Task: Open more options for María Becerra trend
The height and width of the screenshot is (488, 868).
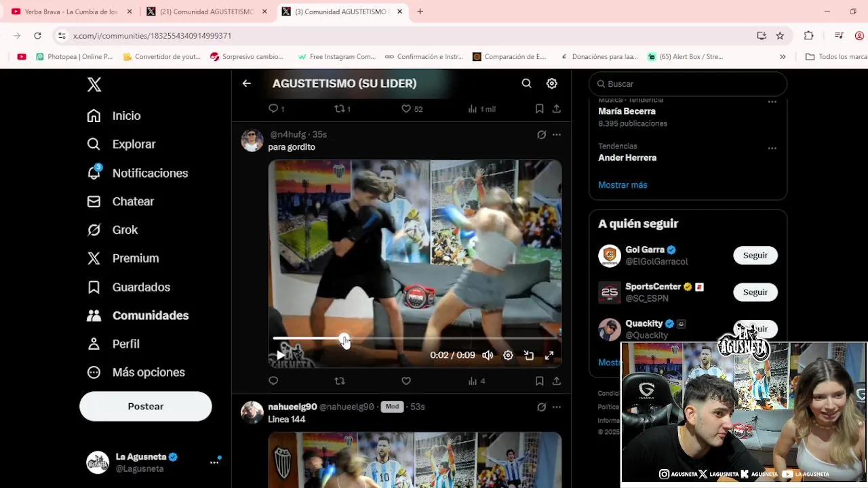Action: coord(772,102)
